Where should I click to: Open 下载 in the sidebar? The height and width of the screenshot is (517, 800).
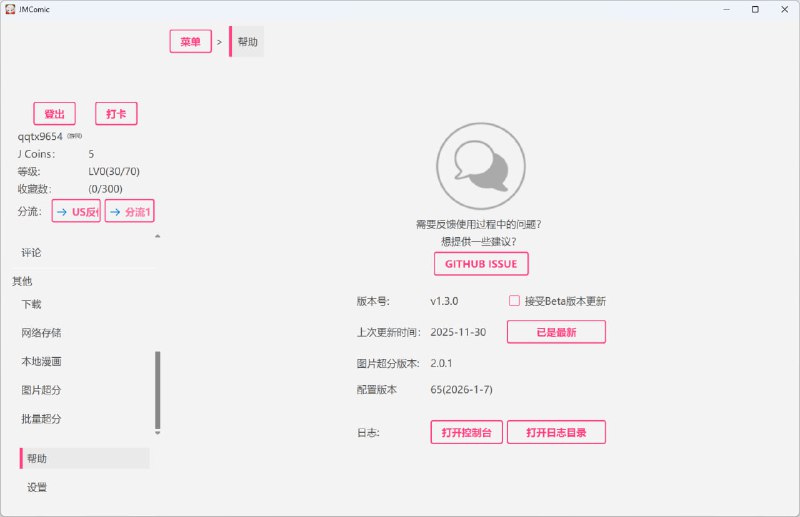pos(31,304)
